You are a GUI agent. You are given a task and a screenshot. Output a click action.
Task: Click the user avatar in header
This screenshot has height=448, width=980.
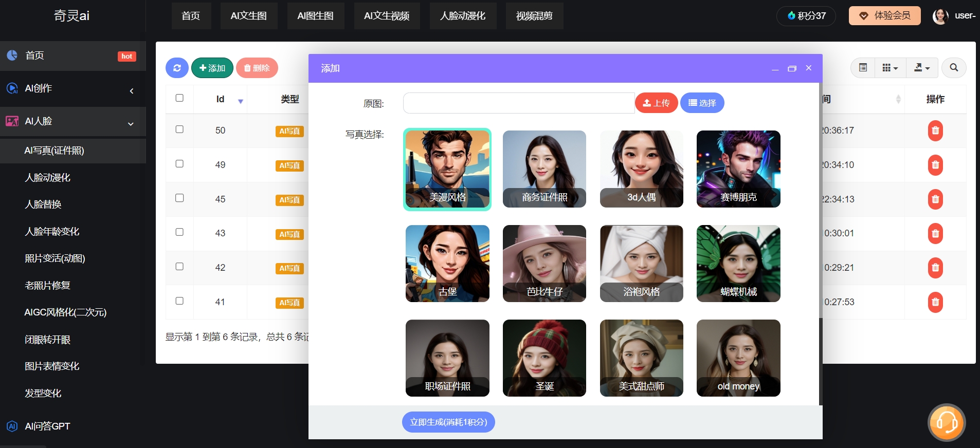click(940, 16)
